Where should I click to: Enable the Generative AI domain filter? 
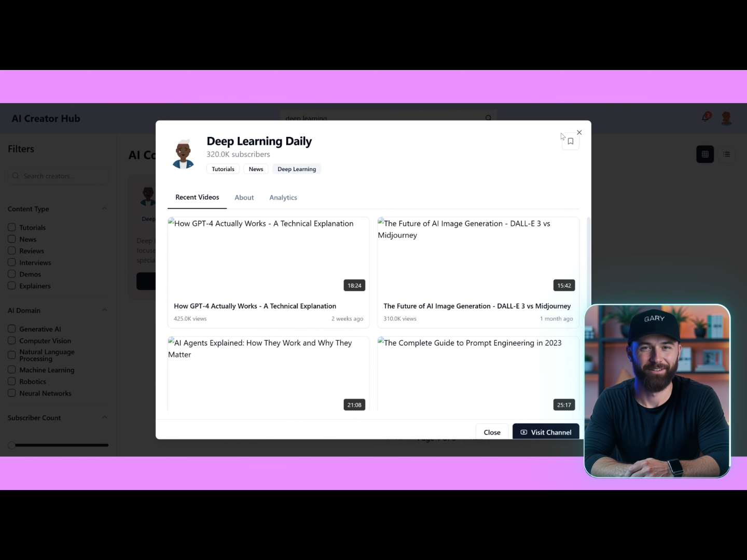[11, 329]
